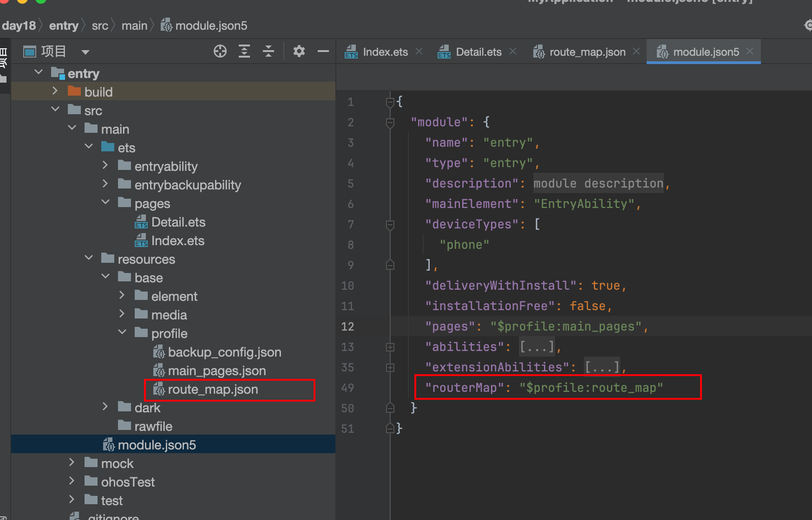Click day18 in the breadcrumb
The image size is (812, 520).
click(19, 26)
